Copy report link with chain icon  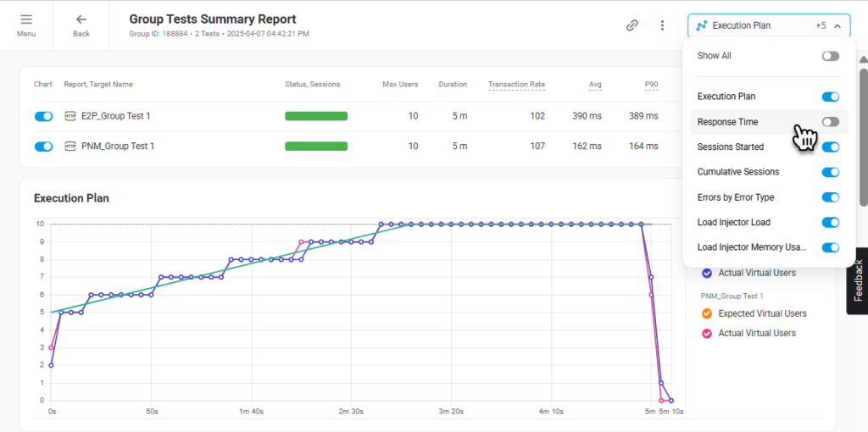[x=632, y=25]
